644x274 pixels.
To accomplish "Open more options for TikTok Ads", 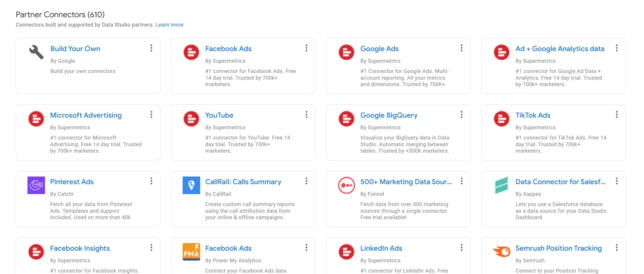I will coord(617,114).
